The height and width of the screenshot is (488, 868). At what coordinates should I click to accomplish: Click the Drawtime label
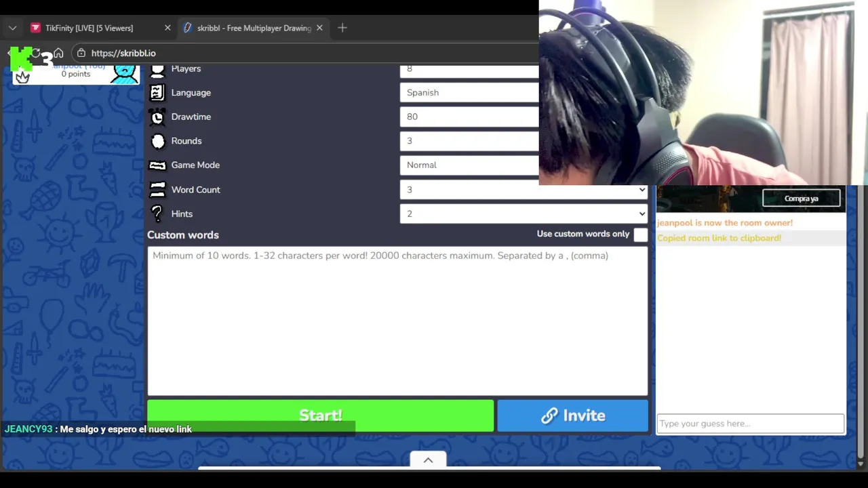pyautogui.click(x=191, y=117)
